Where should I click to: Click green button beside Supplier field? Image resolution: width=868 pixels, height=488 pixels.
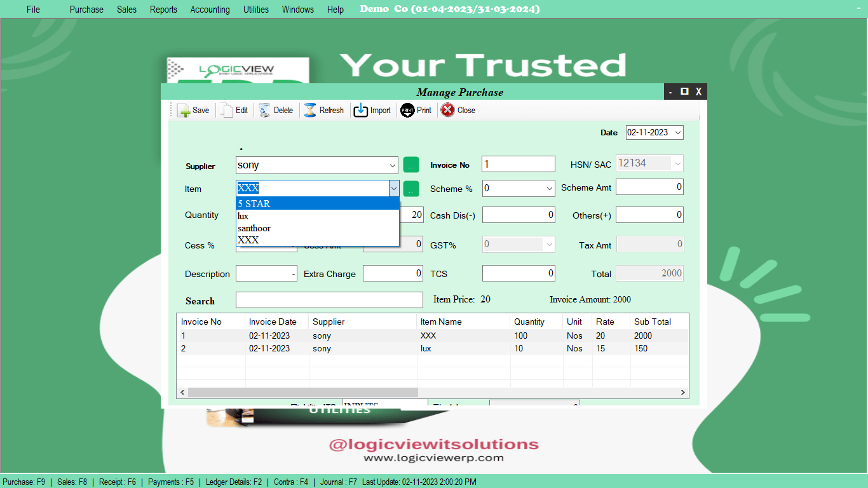point(411,165)
